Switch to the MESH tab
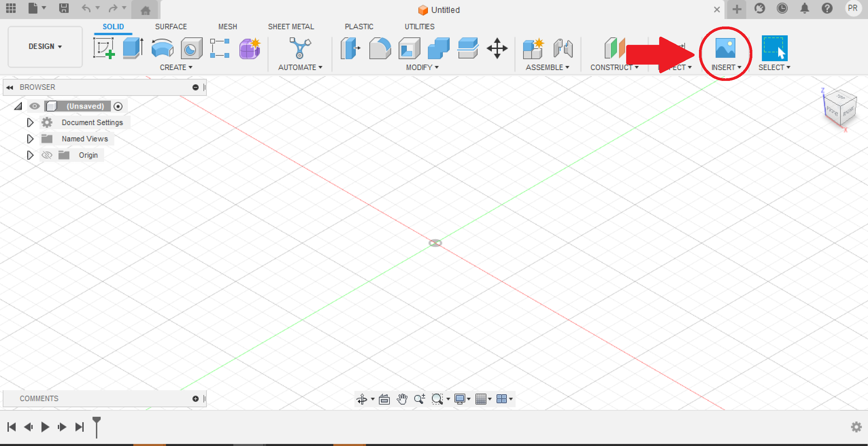Screen dimensions: 868x446 (x=227, y=26)
